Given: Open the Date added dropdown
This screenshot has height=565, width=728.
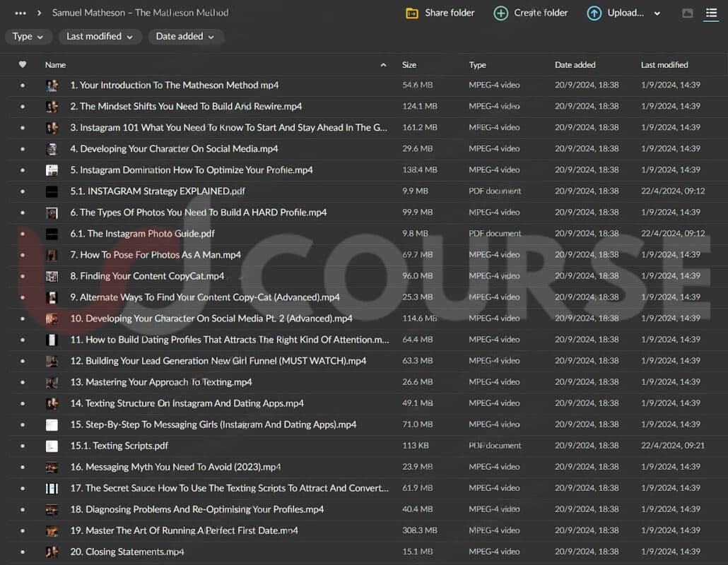Looking at the screenshot, I should point(186,36).
